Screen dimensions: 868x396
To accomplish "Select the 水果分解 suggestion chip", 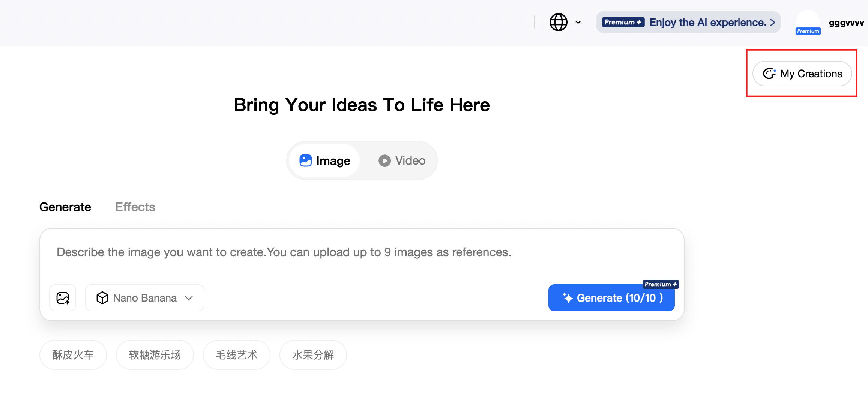I will 313,354.
